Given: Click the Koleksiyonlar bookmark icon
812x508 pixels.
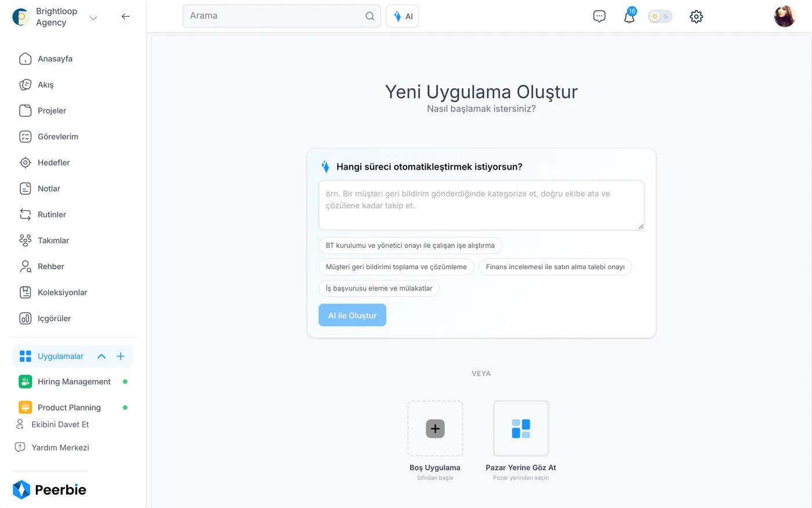Looking at the screenshot, I should [x=26, y=293].
